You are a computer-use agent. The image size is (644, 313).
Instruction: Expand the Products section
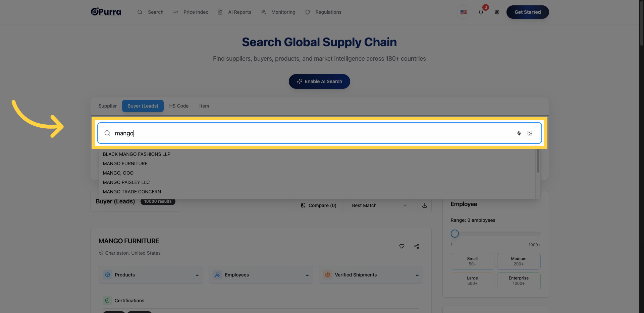tap(151, 275)
